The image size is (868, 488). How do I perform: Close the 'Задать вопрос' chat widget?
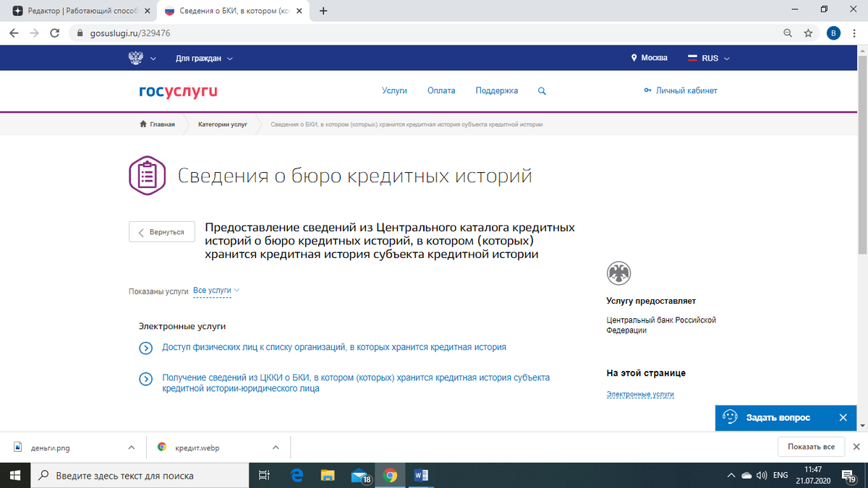(x=843, y=418)
